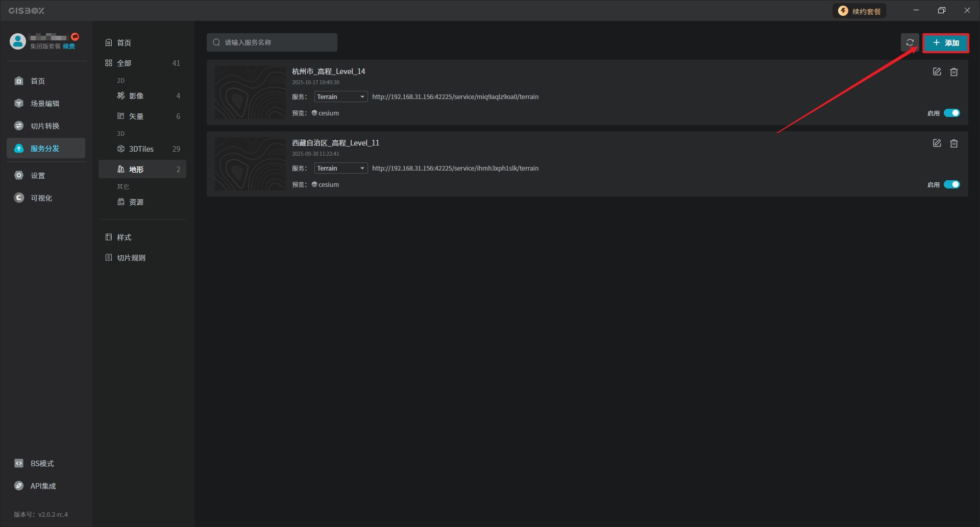Edit the 杭州市_高程_Level_14 service
980x527 pixels.
pos(937,72)
